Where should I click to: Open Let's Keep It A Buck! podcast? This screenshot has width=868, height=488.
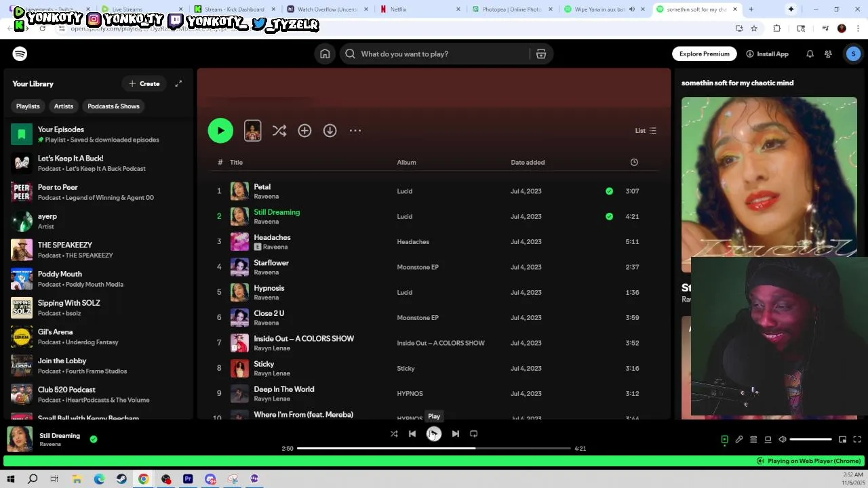click(x=98, y=163)
